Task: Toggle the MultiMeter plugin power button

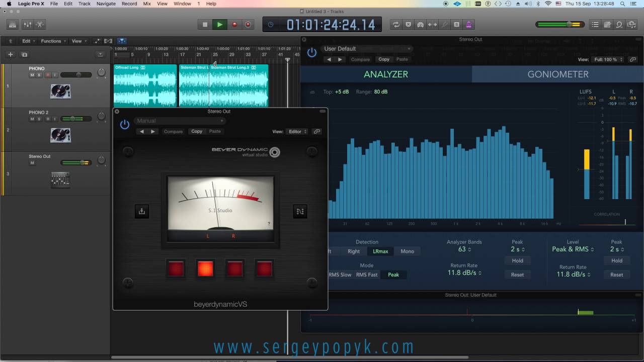Action: (x=312, y=52)
